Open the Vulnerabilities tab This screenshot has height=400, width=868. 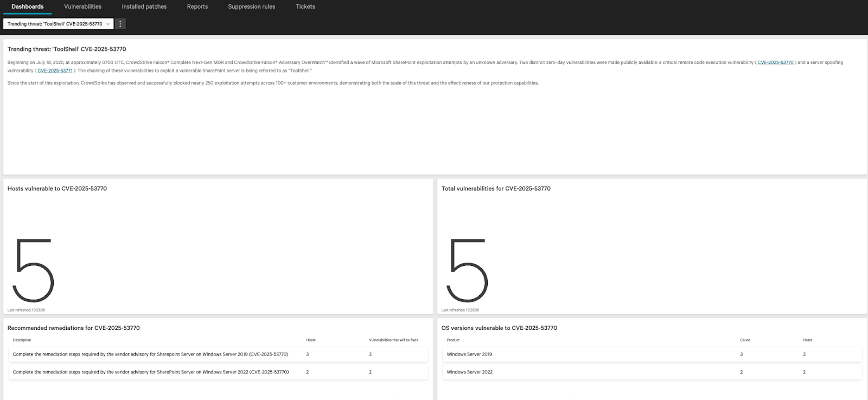click(x=82, y=7)
